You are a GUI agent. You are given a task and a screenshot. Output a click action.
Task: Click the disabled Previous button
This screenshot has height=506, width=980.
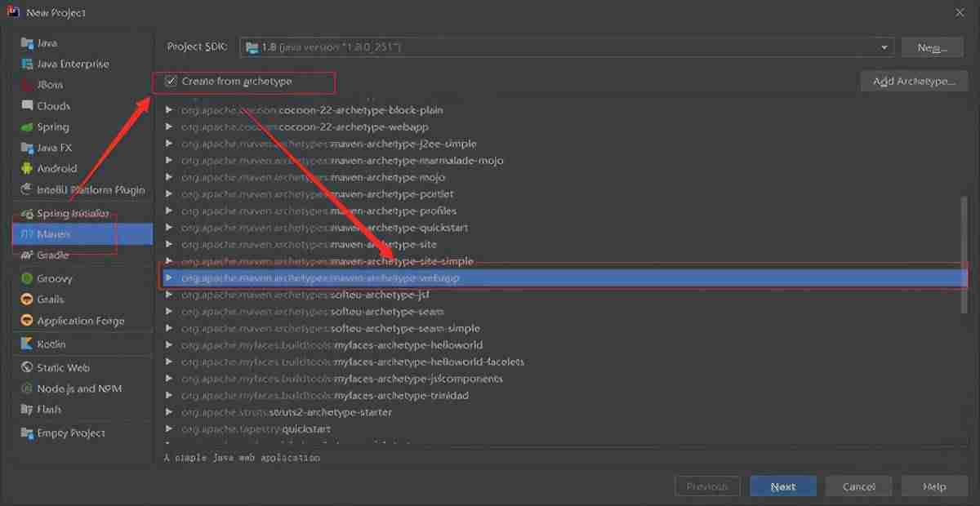pos(707,486)
